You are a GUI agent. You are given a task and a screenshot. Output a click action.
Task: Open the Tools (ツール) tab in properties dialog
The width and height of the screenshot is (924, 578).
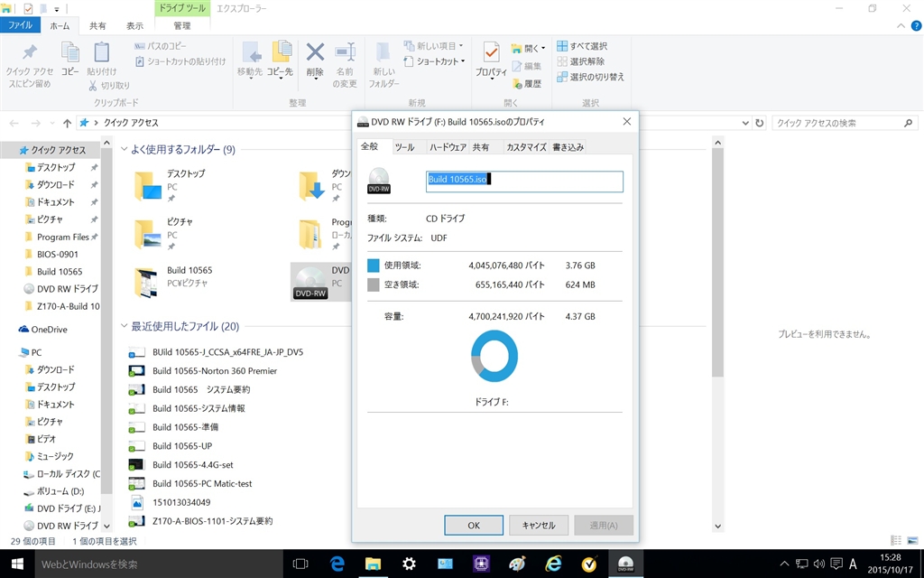pos(405,147)
